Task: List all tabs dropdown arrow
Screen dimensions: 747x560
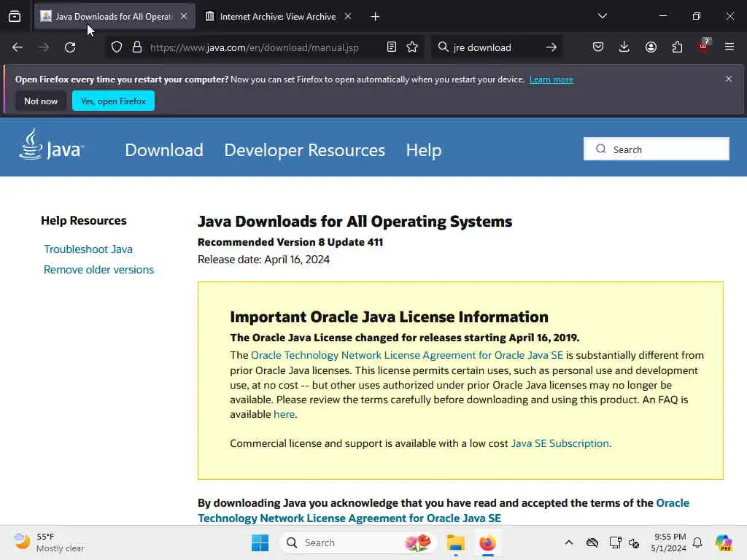Action: (x=602, y=16)
